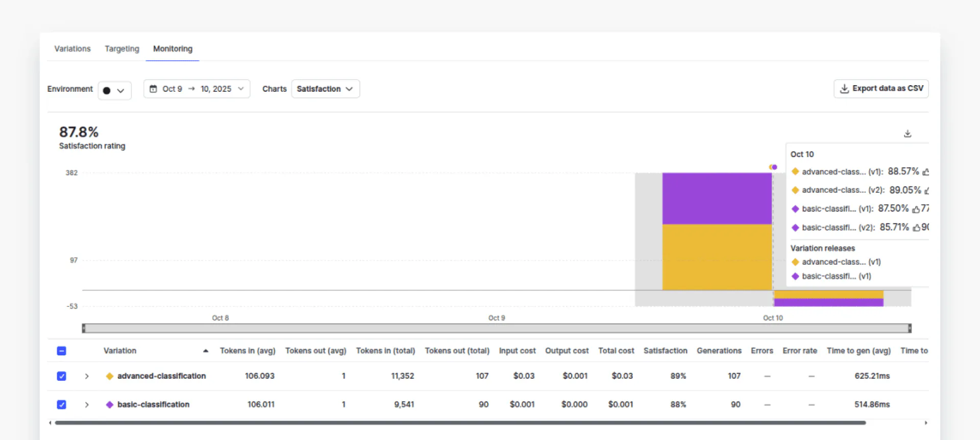Image resolution: width=980 pixels, height=440 pixels.
Task: Click the chart time range slider bar
Action: [x=496, y=328]
